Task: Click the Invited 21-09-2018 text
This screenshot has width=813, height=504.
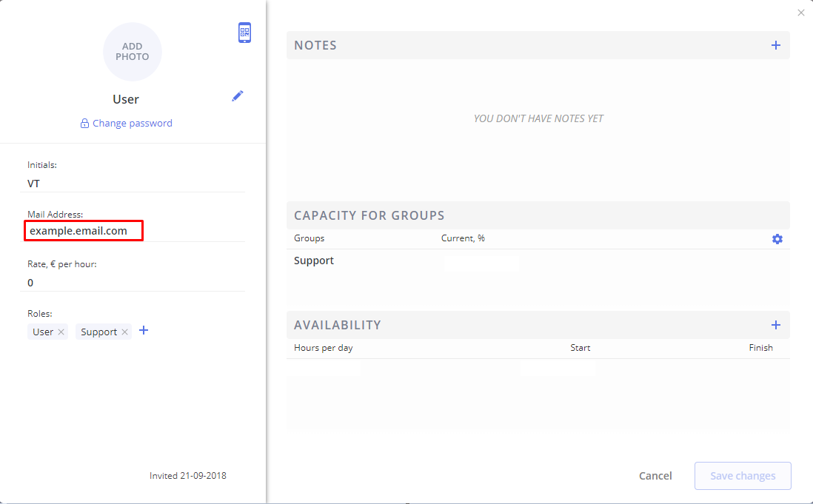Action: point(187,476)
